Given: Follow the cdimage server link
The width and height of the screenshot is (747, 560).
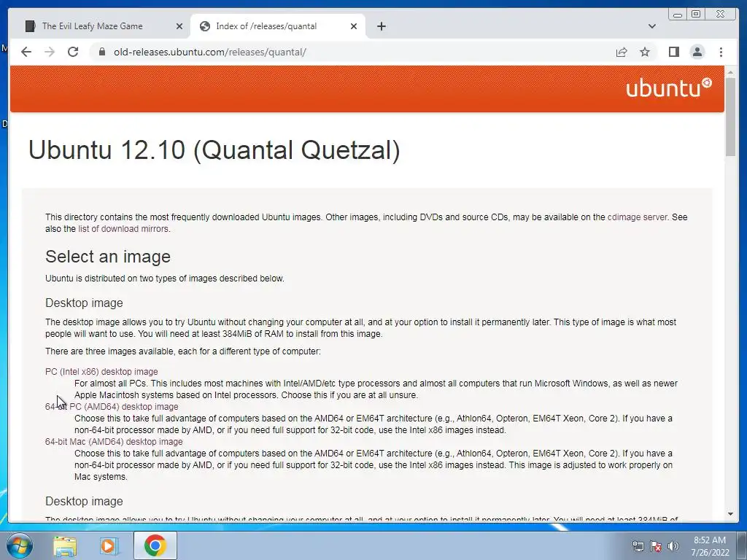Looking at the screenshot, I should click(638, 217).
